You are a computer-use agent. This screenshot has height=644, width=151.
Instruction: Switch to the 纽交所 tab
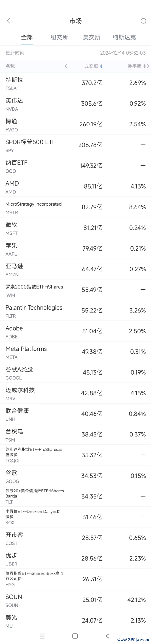click(59, 37)
